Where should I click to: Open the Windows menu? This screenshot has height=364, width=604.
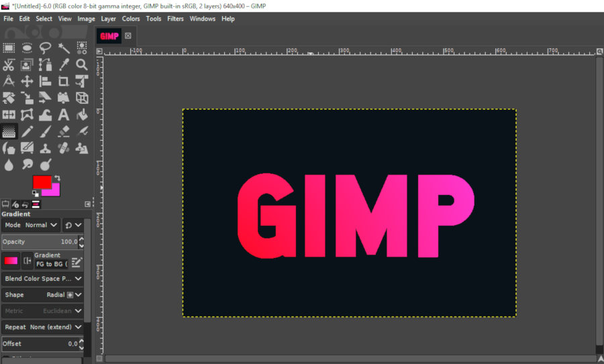point(202,19)
